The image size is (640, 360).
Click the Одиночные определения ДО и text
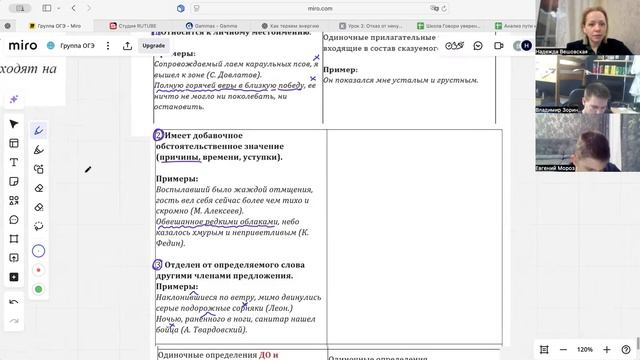pyautogui.click(x=218, y=355)
